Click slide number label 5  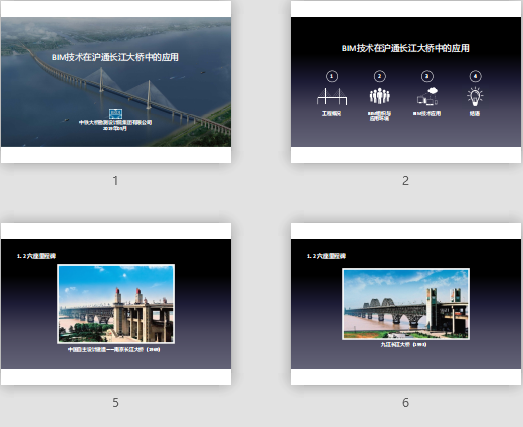click(115, 403)
